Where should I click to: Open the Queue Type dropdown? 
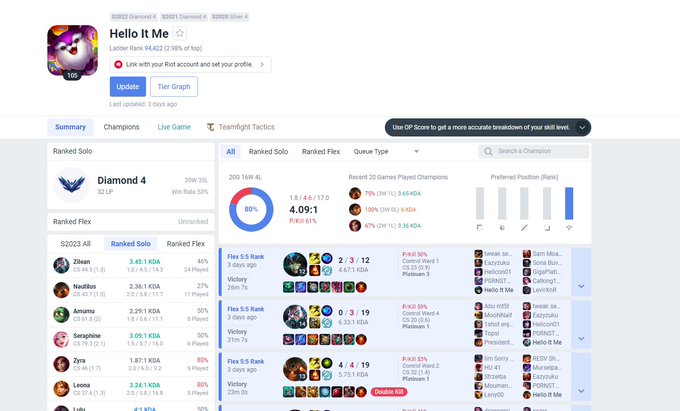(x=386, y=151)
